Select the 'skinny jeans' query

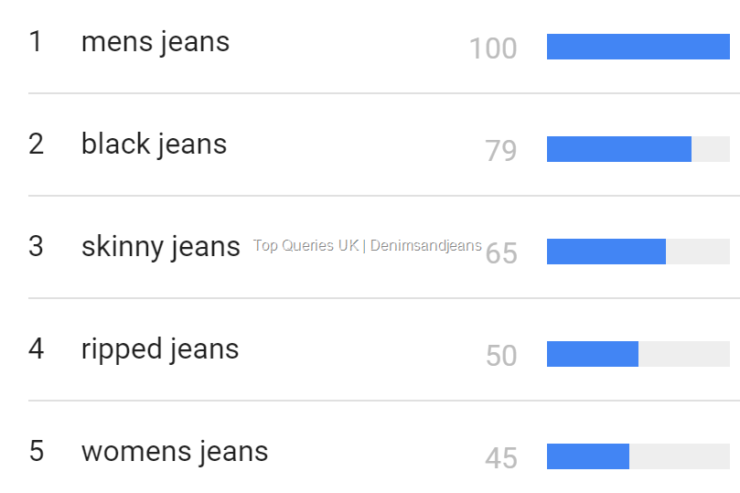point(161,247)
